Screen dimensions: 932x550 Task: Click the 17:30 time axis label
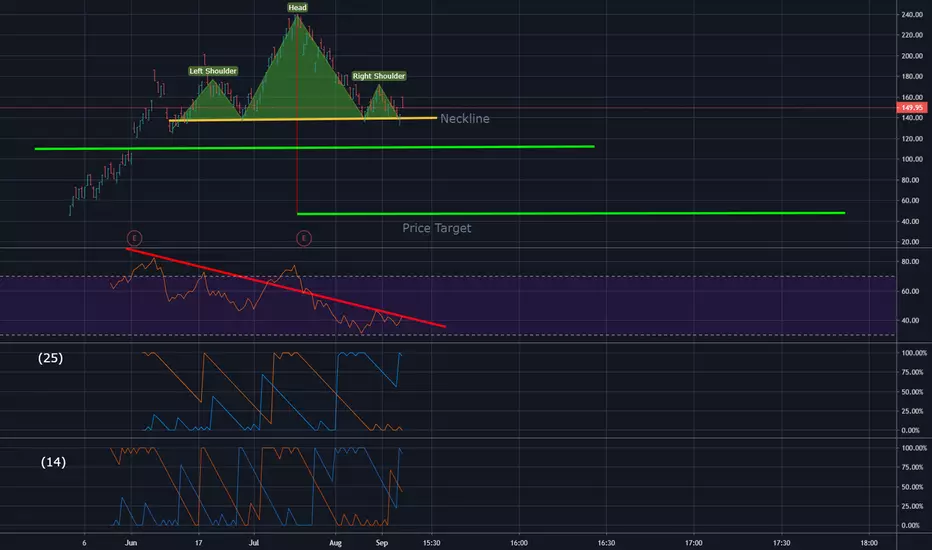pos(782,543)
